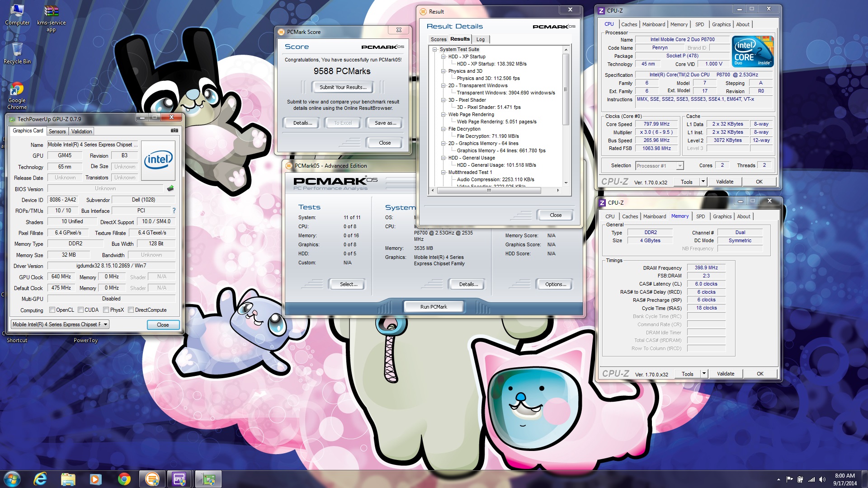Click the Intel Core 2 Duo logo in CPU-Z
The width and height of the screenshot is (868, 488).
click(753, 52)
